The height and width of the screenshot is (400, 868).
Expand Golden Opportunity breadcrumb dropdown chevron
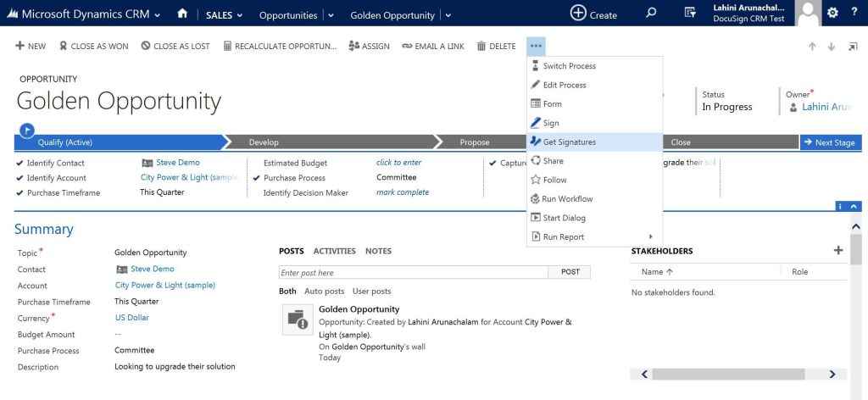pyautogui.click(x=448, y=15)
